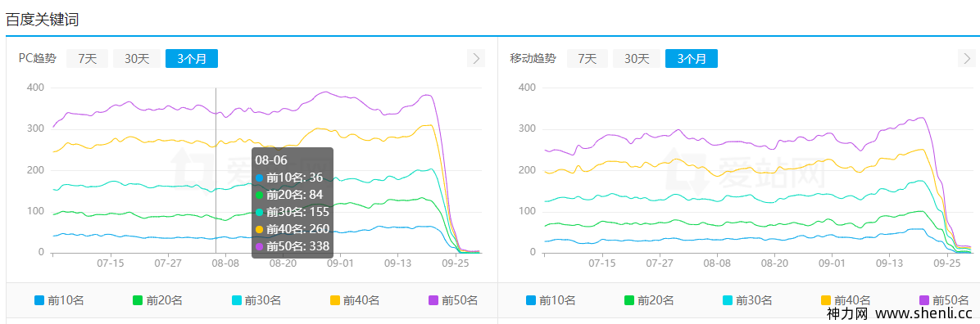Screen dimensions: 980x324
Task: Click the next arrow in 移动趋势 panel
Action: tap(967, 59)
